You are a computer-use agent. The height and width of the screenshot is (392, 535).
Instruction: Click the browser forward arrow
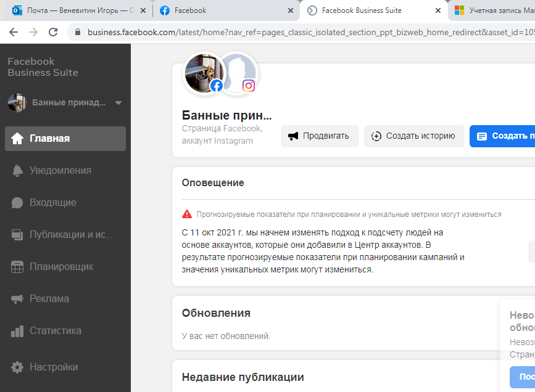[33, 32]
